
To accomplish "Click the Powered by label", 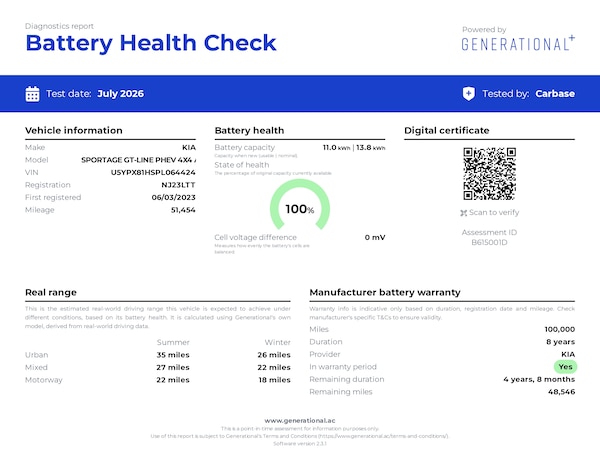I will (x=484, y=29).
